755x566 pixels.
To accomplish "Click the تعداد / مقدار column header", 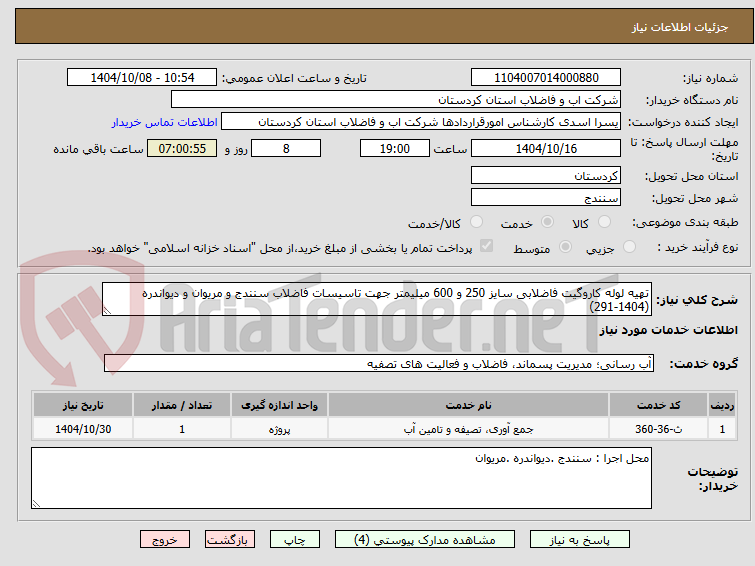I will (182, 405).
